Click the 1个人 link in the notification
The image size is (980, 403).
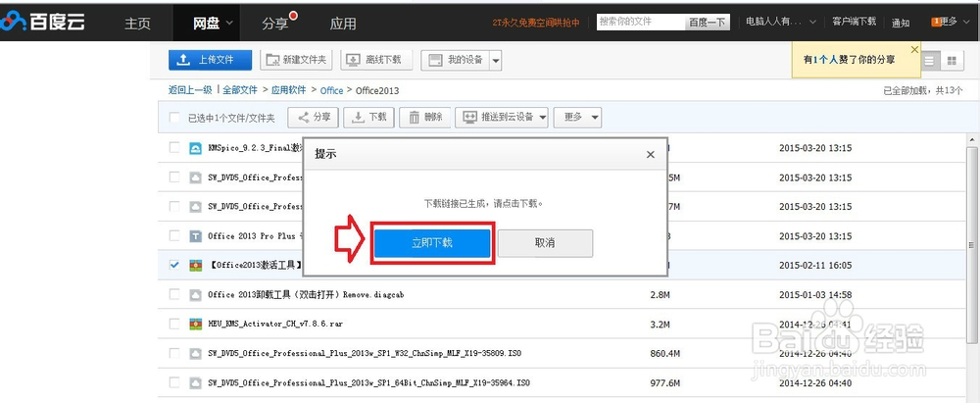[824, 60]
